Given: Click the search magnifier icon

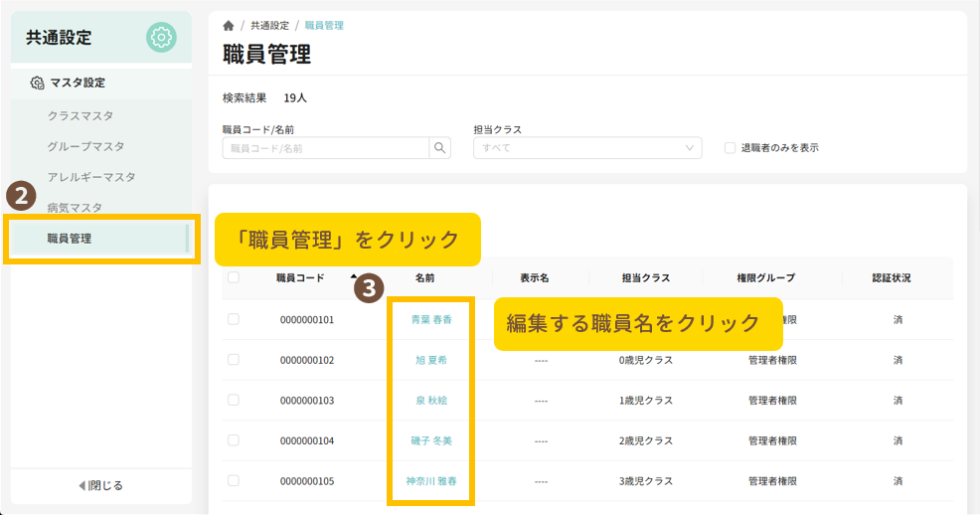Looking at the screenshot, I should [439, 148].
